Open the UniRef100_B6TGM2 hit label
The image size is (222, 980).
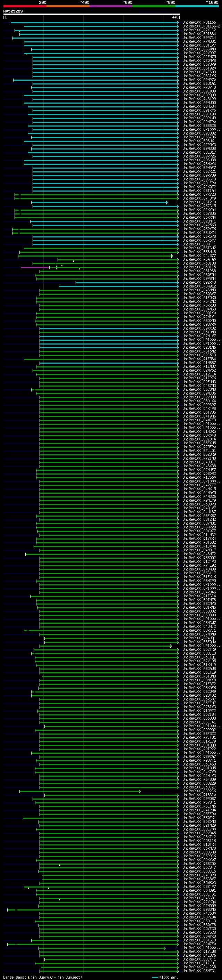point(199,248)
